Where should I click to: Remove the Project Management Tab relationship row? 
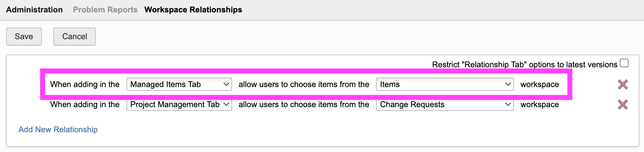623,104
